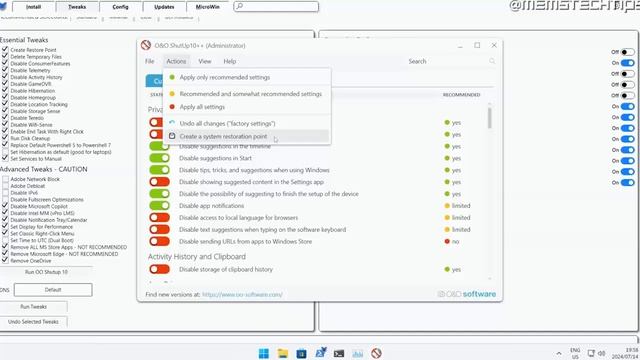Click the Default DNS dropdown
This screenshot has width=640, height=360.
tap(53, 290)
